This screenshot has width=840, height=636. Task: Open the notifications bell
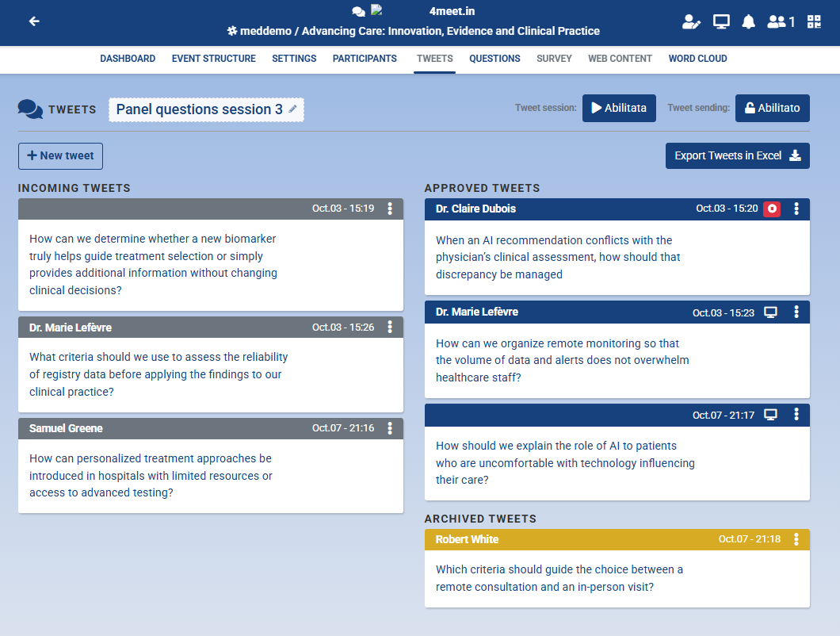coord(748,21)
